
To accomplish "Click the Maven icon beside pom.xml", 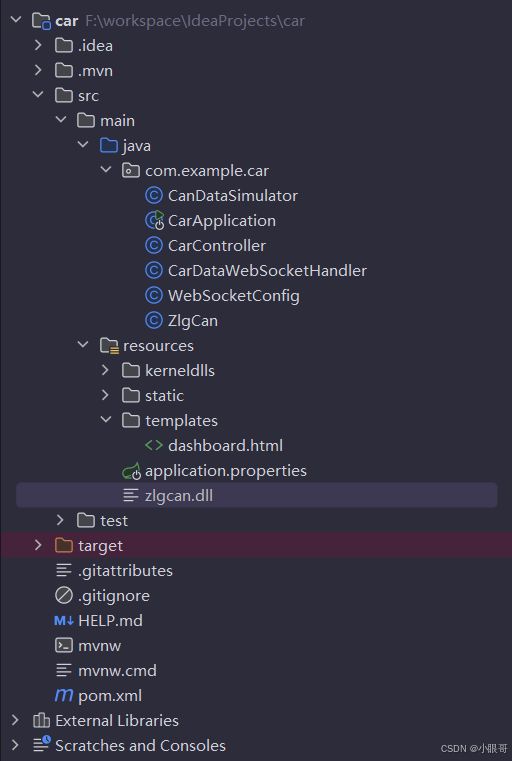I will coord(64,695).
